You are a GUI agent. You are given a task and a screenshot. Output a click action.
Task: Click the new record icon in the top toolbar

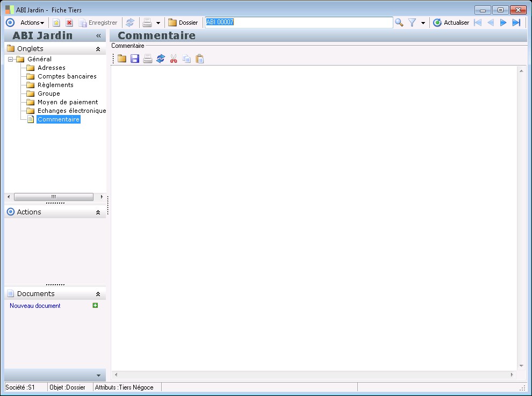[56, 23]
